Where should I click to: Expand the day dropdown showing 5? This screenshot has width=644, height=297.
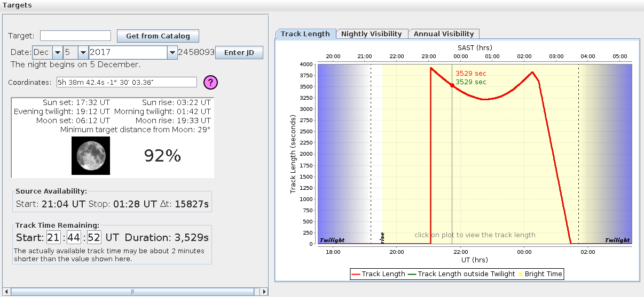(83, 52)
